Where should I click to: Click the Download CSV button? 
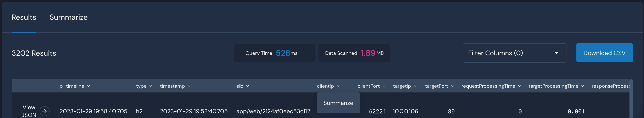[x=604, y=53]
